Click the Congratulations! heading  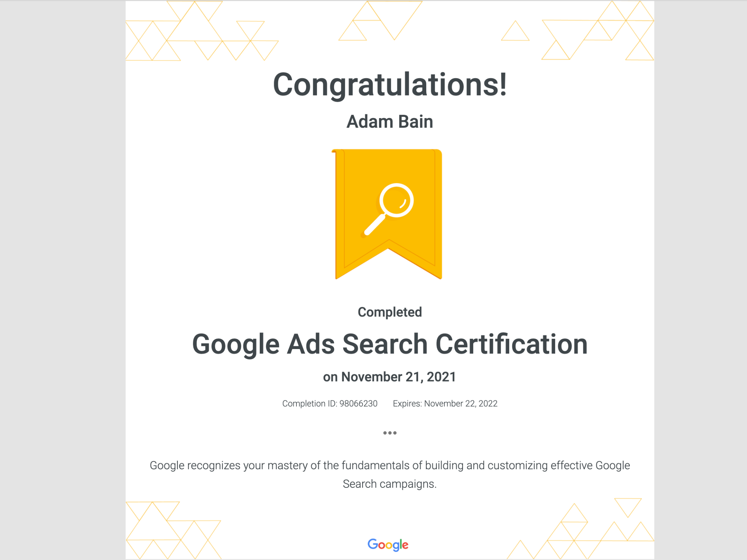click(x=390, y=85)
